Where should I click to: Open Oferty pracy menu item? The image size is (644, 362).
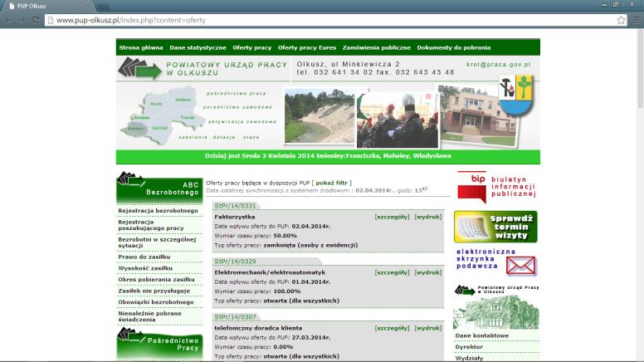pyautogui.click(x=252, y=47)
